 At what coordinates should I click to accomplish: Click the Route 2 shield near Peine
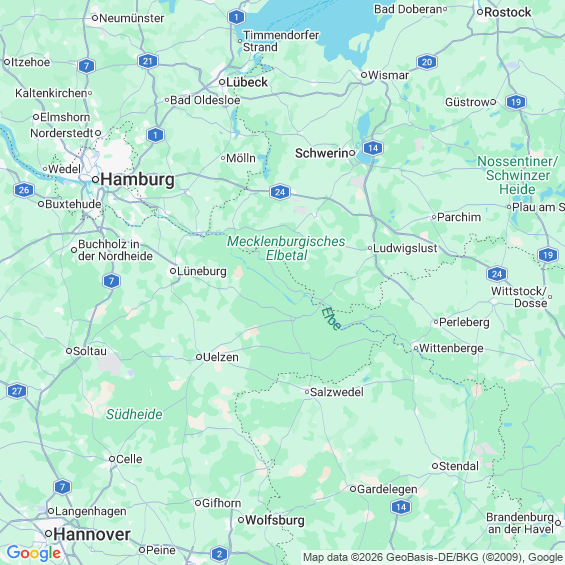(219, 553)
